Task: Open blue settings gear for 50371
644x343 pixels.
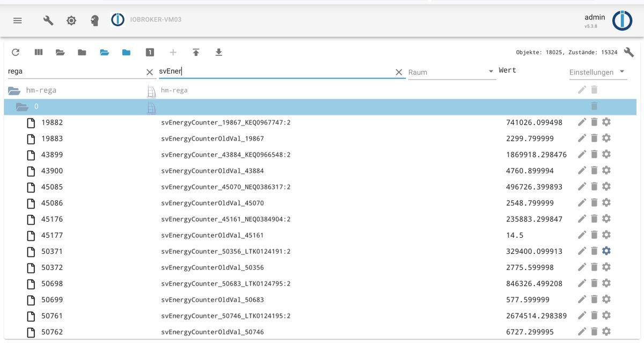Action: coord(606,251)
